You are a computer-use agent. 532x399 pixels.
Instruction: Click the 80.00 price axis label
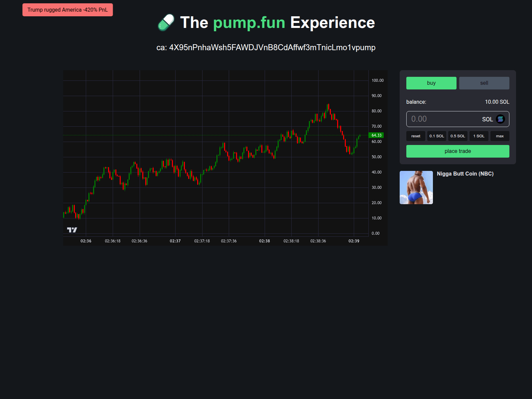pyautogui.click(x=377, y=111)
